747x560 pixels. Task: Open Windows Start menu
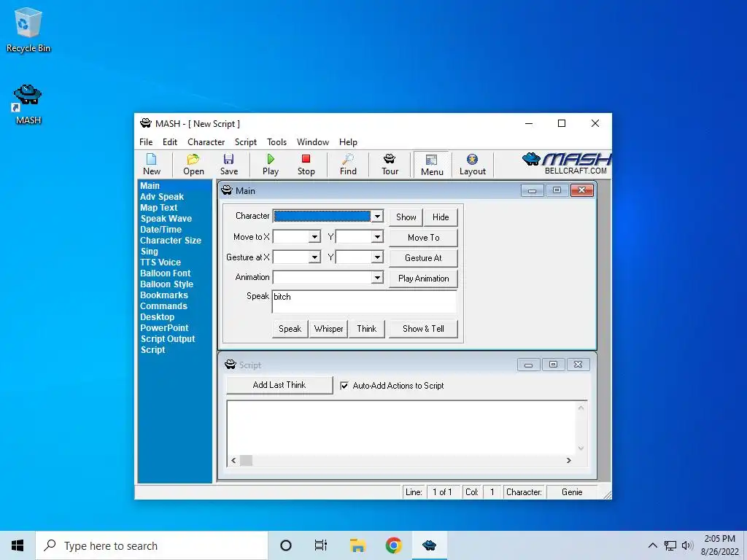[18, 545]
